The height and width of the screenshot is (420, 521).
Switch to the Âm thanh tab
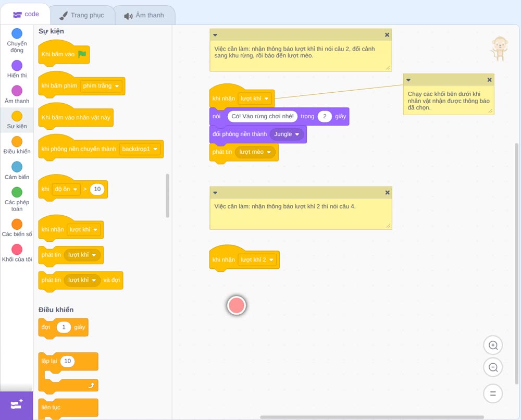coord(144,15)
